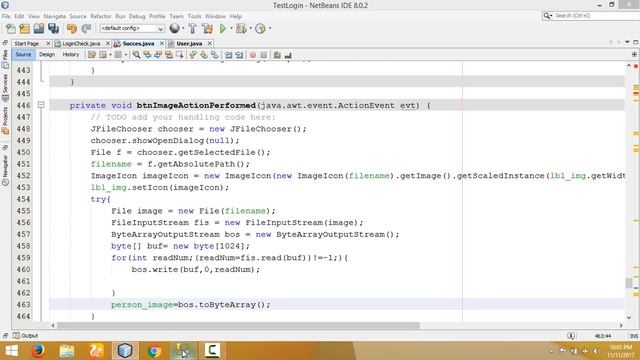
Task: Jump to Previous Bookmark icon
Action: [193, 55]
